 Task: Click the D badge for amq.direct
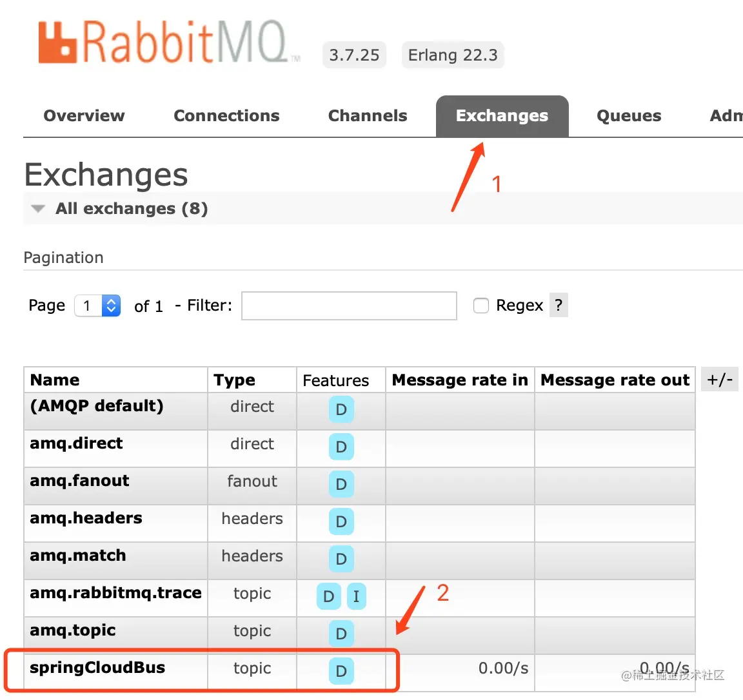tap(341, 447)
